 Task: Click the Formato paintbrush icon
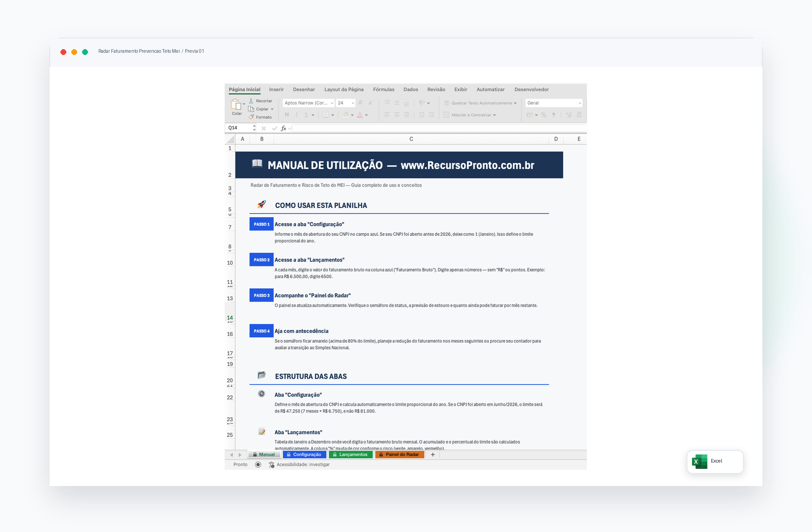(x=251, y=117)
